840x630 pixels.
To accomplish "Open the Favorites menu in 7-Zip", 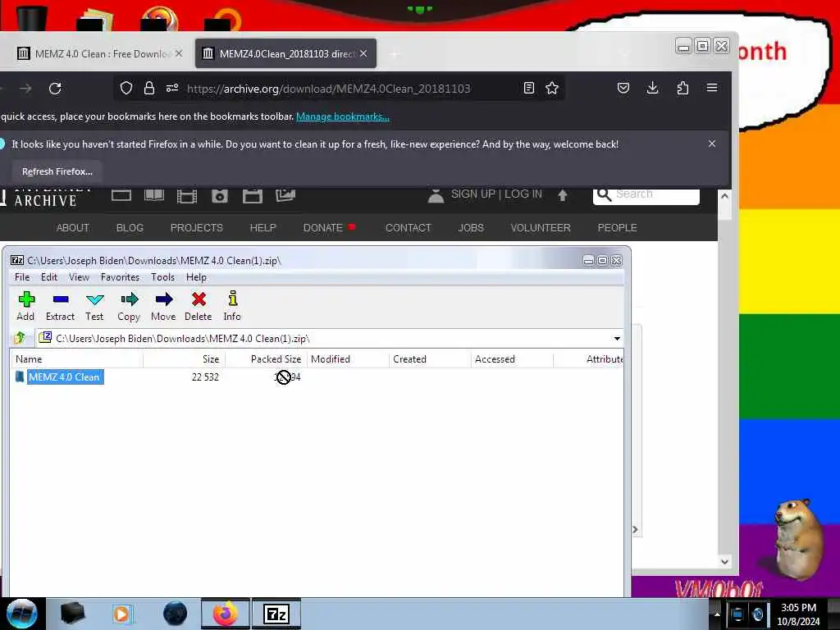I will (120, 277).
